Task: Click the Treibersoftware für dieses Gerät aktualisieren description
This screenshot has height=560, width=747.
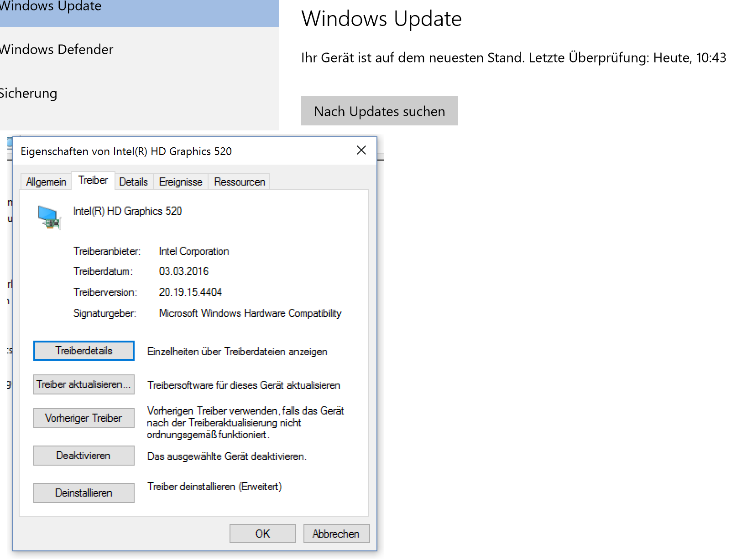Action: 244,385
